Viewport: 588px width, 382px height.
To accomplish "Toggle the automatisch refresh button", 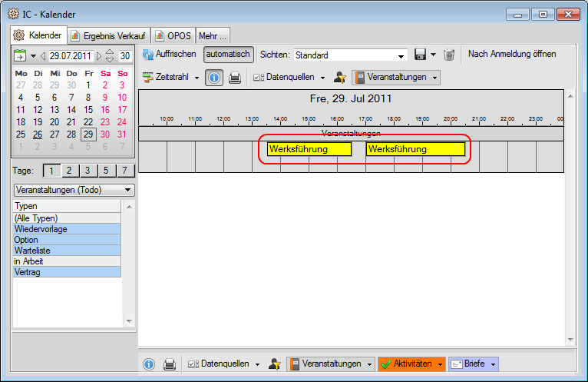I will pyautogui.click(x=228, y=55).
